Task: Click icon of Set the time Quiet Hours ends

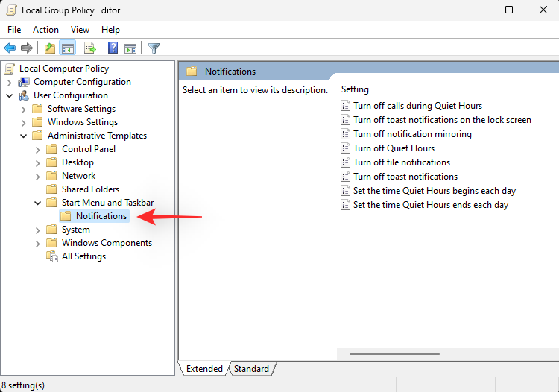Action: 345,205
